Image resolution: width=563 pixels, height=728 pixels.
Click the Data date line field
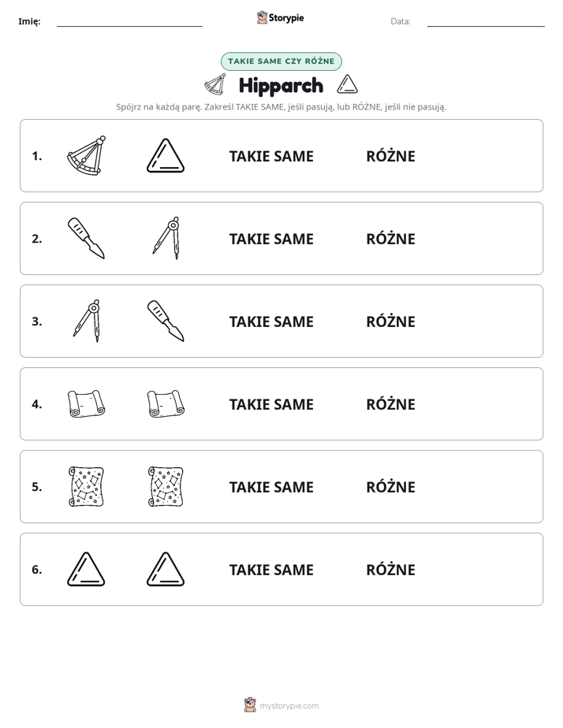[486, 21]
